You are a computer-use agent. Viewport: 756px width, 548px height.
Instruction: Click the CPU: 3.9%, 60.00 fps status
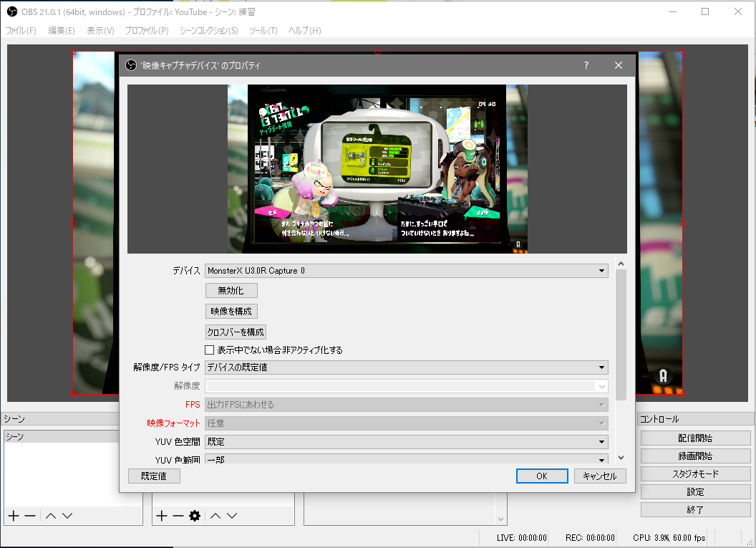point(669,537)
